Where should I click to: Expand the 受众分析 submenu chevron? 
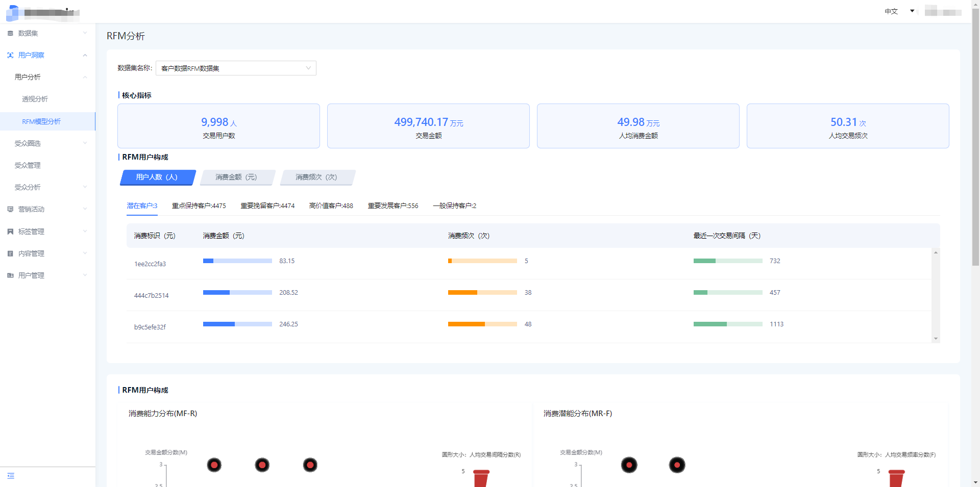[85, 187]
